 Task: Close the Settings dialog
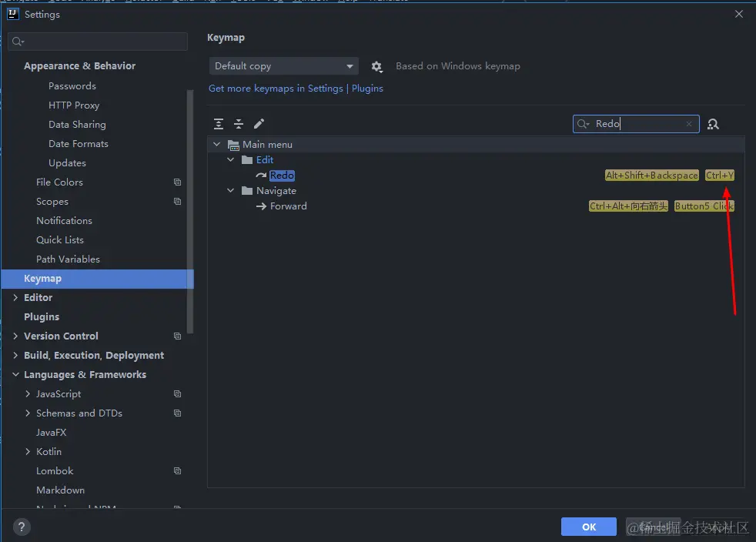[x=738, y=14]
